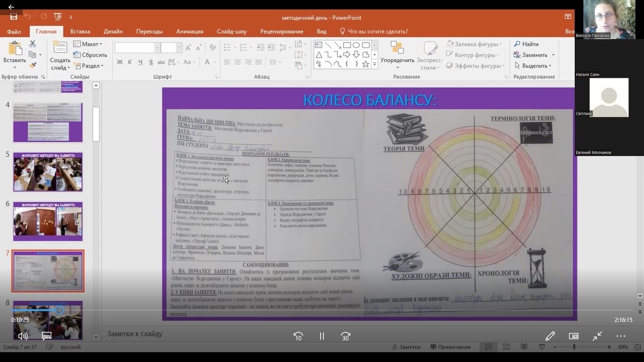Toggle Italic formatting button
Viewport: 644px width, 362px height.
[130, 62]
